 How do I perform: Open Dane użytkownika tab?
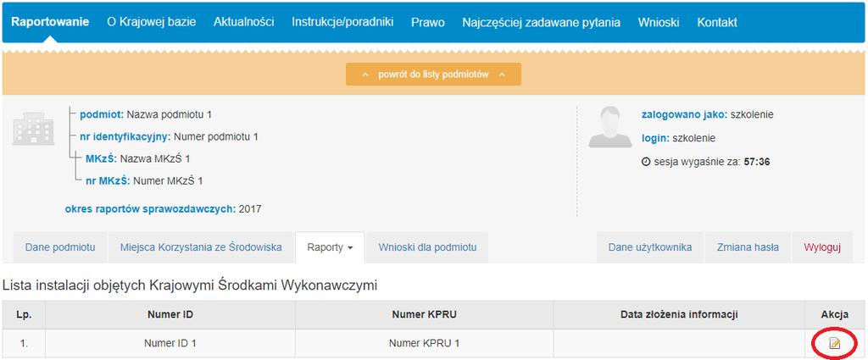(650, 247)
